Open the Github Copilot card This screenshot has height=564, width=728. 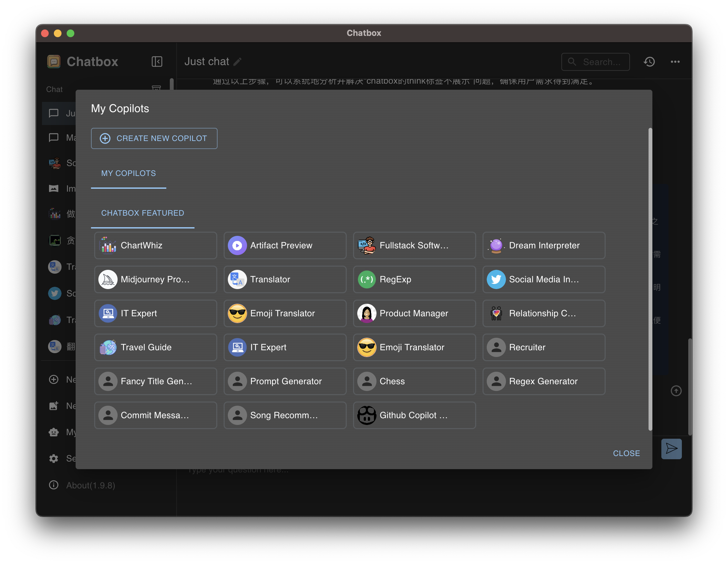point(414,415)
